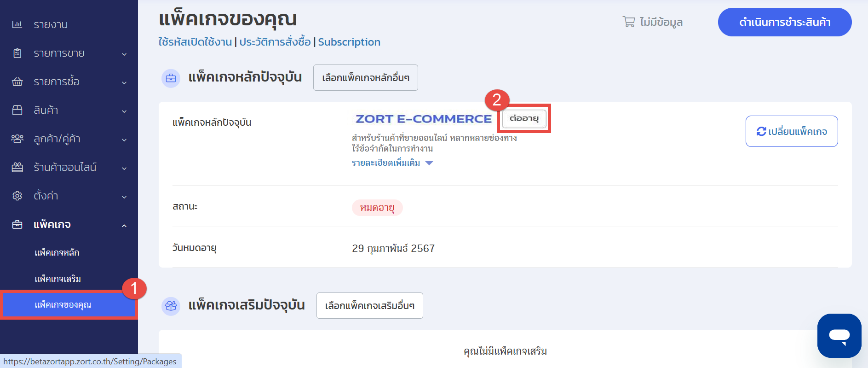Open แพ็คเกจหลัก submenu item
The height and width of the screenshot is (368, 868).
coord(57,253)
